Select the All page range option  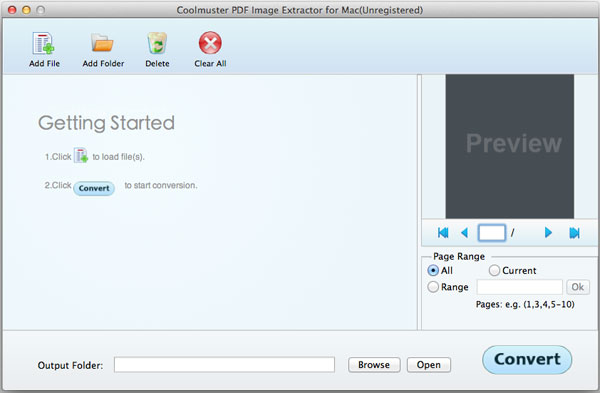[x=433, y=271]
